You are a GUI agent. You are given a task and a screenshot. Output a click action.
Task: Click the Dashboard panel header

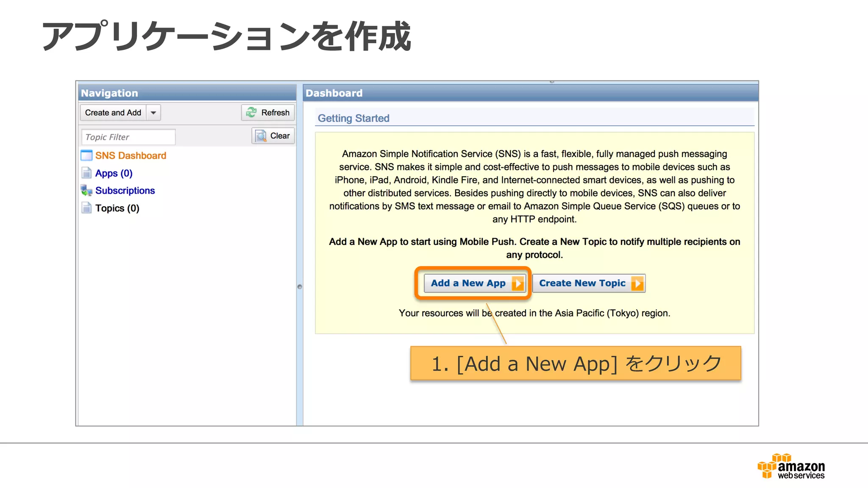(531, 93)
